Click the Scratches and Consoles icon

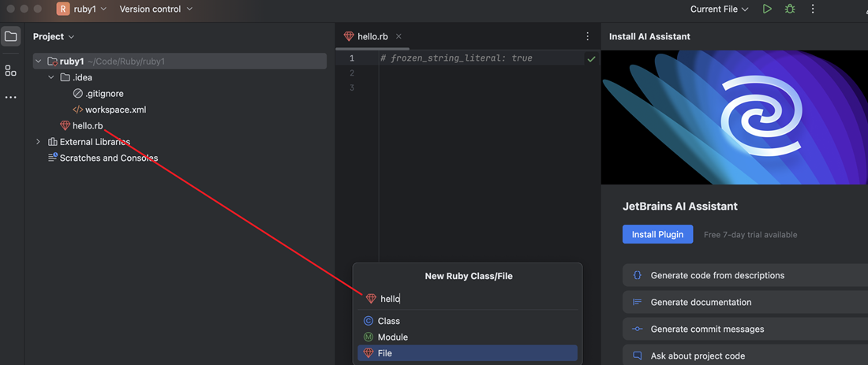tap(53, 158)
